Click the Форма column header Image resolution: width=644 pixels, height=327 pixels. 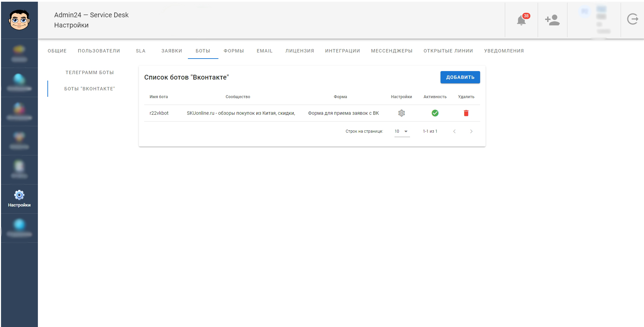[x=340, y=97]
